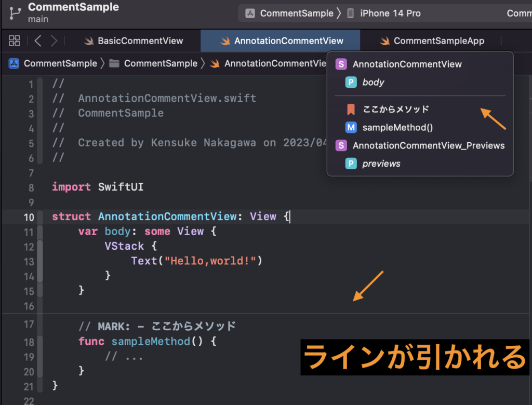This screenshot has width=532, height=405.
Task: Click the AnnotationCommentView file breadcrumb
Action: (x=275, y=63)
